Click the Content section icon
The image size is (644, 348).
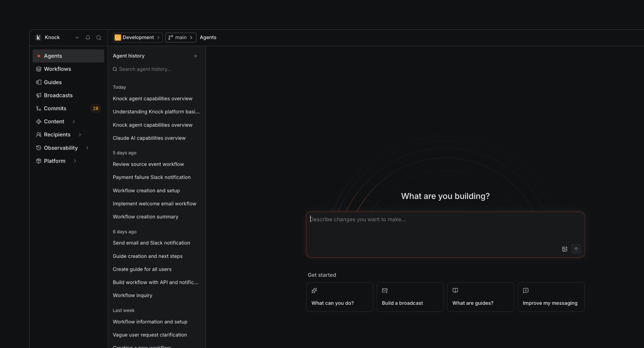point(39,121)
